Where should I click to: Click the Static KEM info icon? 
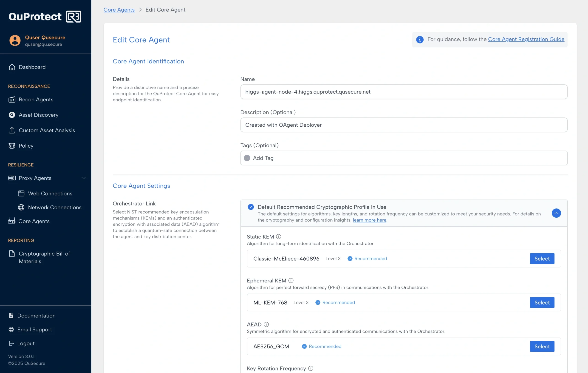coord(278,236)
